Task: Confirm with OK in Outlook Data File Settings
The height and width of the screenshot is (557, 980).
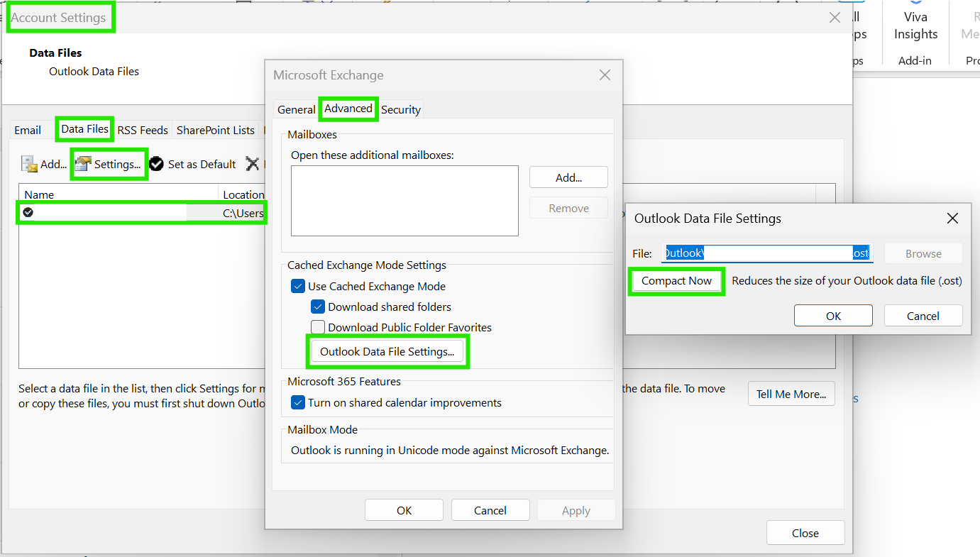Action: (x=833, y=316)
